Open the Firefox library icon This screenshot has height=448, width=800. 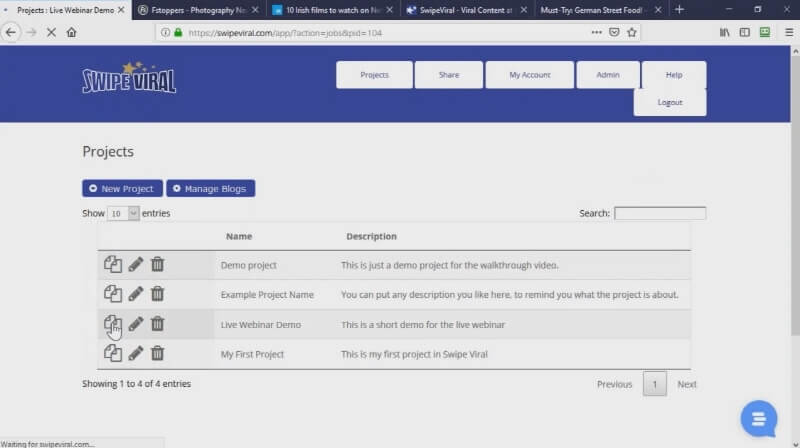click(x=724, y=33)
